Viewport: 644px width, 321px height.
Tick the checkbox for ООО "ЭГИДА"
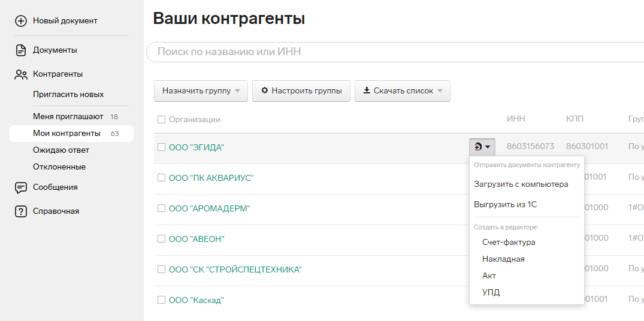161,147
